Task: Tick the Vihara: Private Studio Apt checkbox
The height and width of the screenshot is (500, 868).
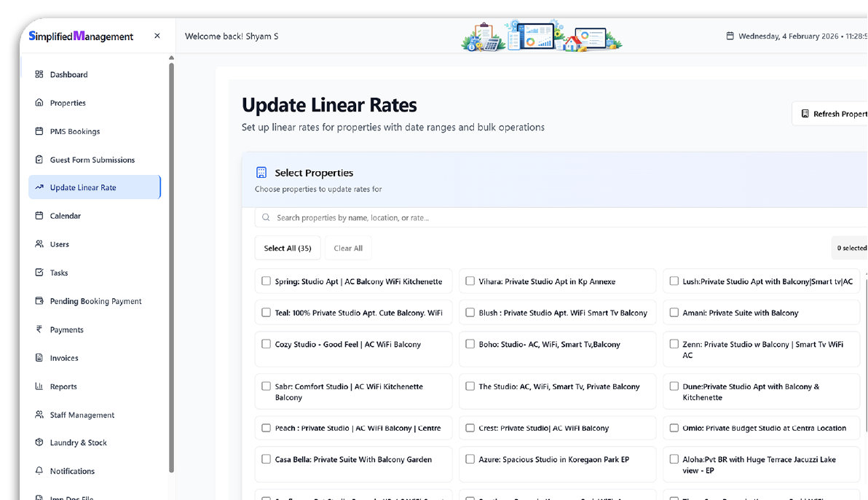Action: click(470, 281)
